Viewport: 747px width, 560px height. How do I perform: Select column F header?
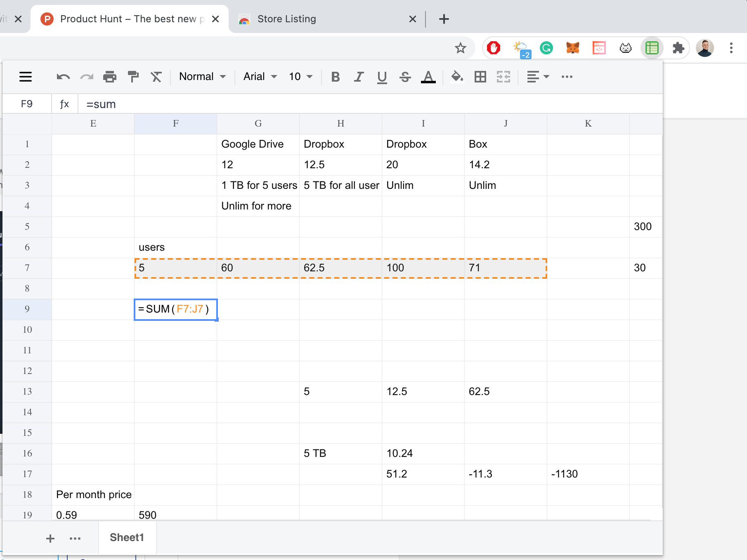click(x=176, y=124)
